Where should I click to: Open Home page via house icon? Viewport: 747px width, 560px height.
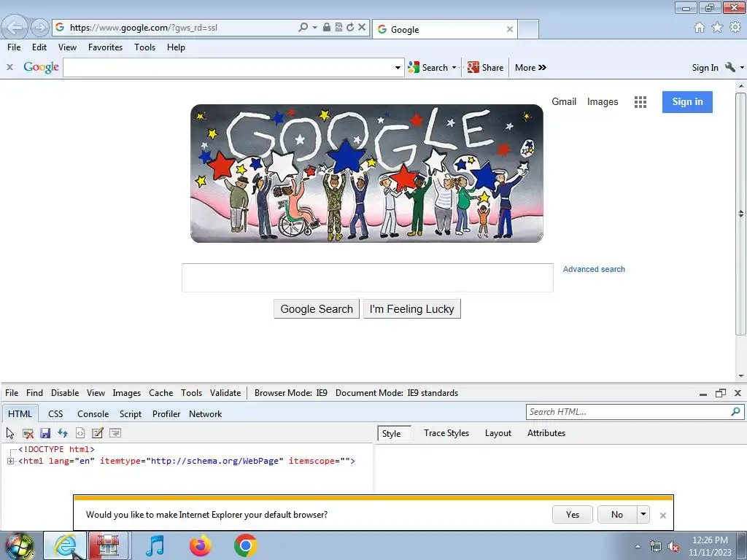(700, 28)
